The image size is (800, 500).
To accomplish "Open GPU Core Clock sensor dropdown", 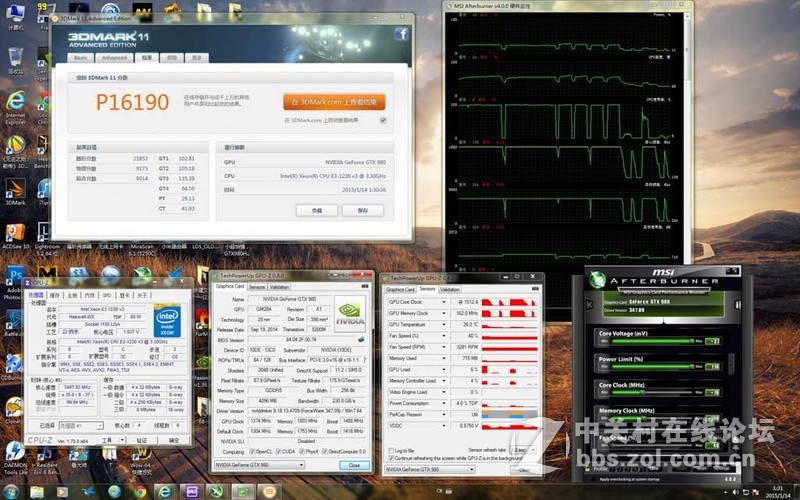I will pos(444,302).
